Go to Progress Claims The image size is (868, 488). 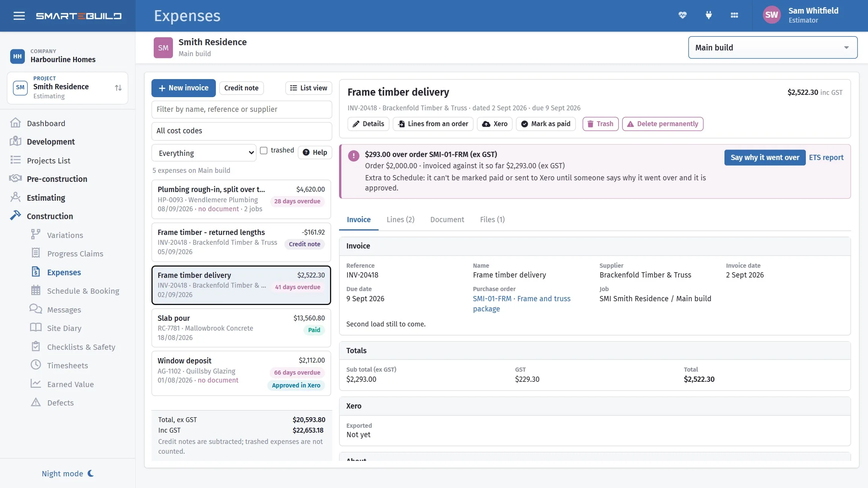click(75, 253)
